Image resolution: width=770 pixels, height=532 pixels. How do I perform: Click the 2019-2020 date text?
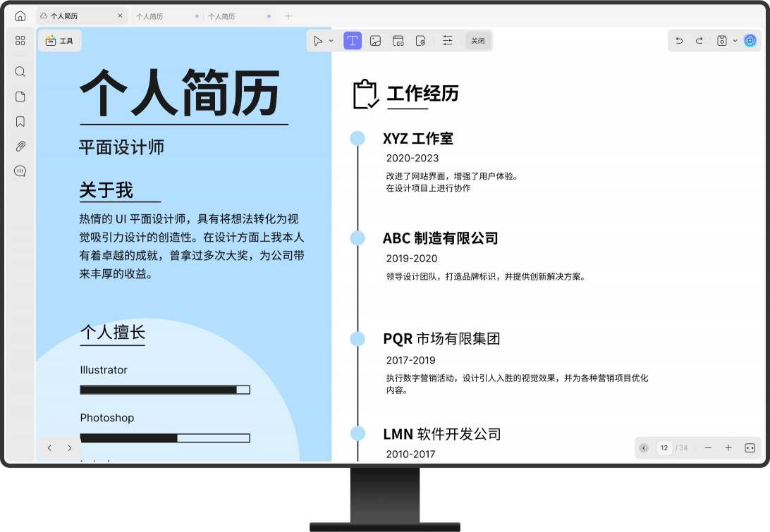click(412, 258)
